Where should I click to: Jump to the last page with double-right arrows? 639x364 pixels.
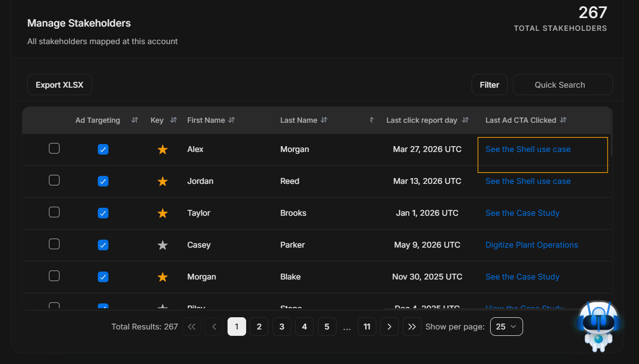tap(412, 327)
